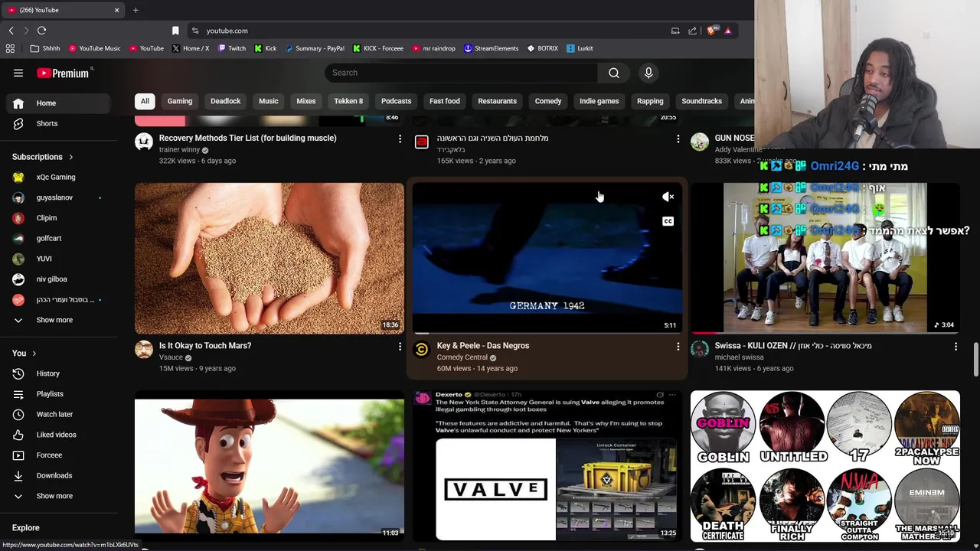The height and width of the screenshot is (551, 980).
Task: Open the hands holding sand thumbnail
Action: (x=269, y=258)
